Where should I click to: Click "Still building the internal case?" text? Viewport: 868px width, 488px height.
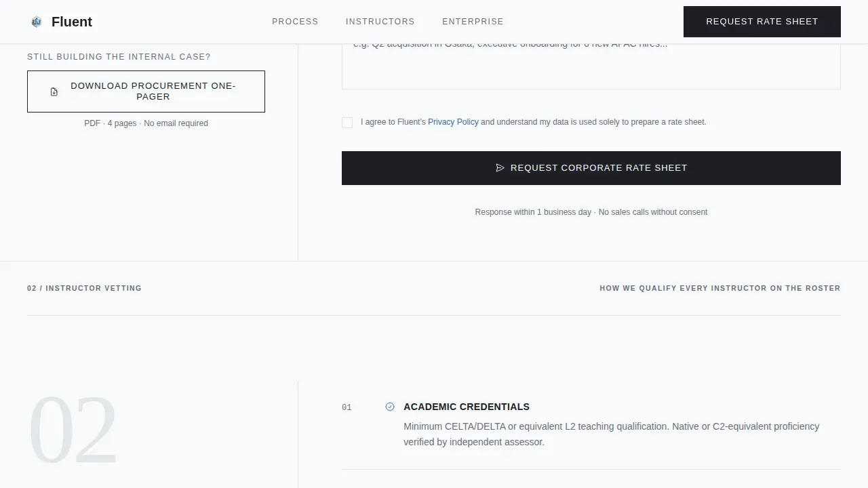point(119,57)
